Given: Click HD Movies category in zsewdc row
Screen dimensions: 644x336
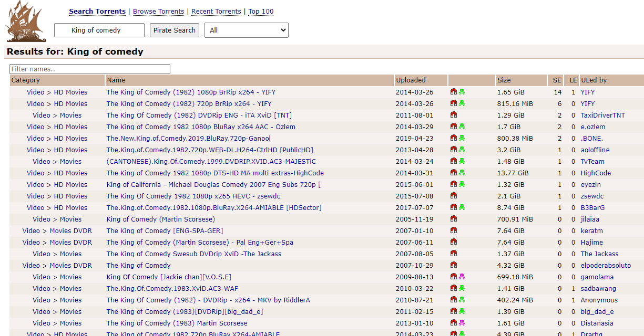Looking at the screenshot, I should click(70, 196).
